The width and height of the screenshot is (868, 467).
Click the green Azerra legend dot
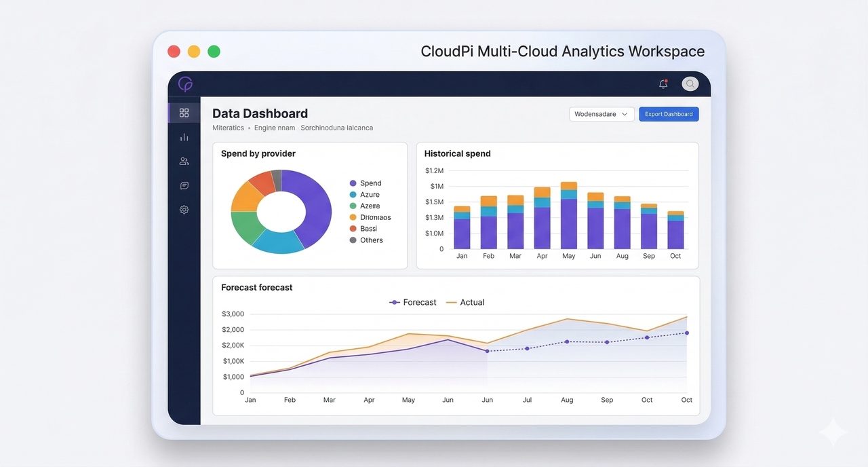click(353, 206)
